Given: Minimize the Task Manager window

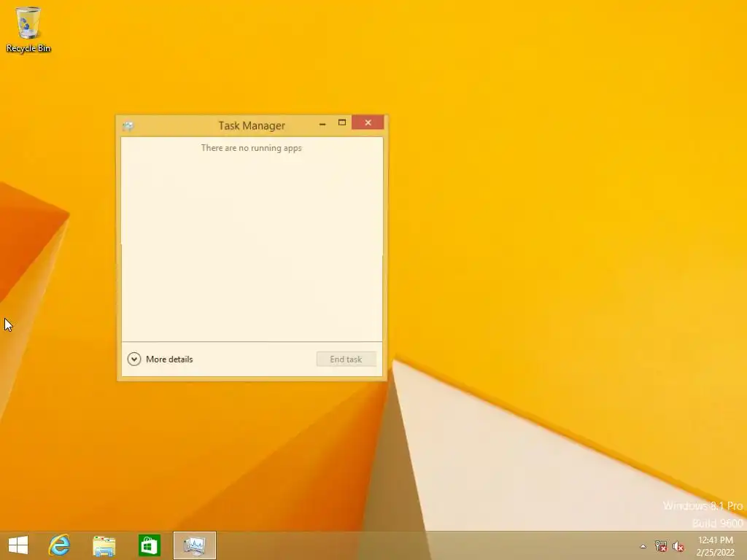Looking at the screenshot, I should pos(322,122).
